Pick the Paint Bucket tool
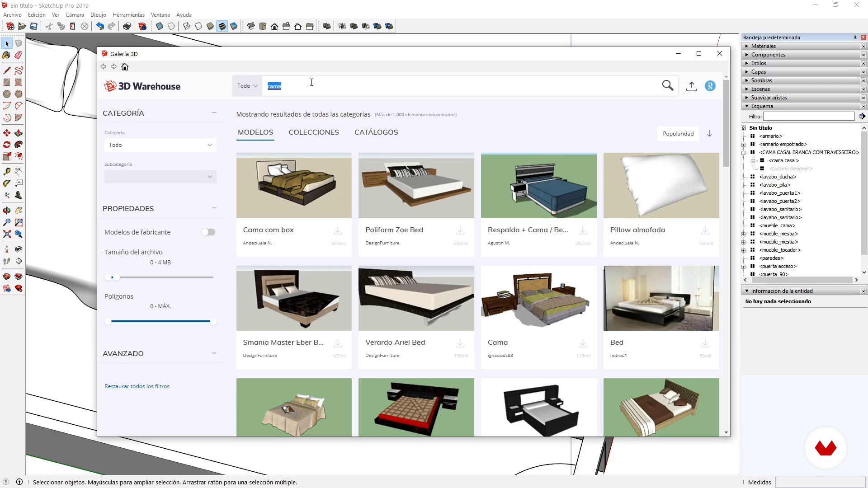868x488 pixels. pyautogui.click(x=7, y=55)
